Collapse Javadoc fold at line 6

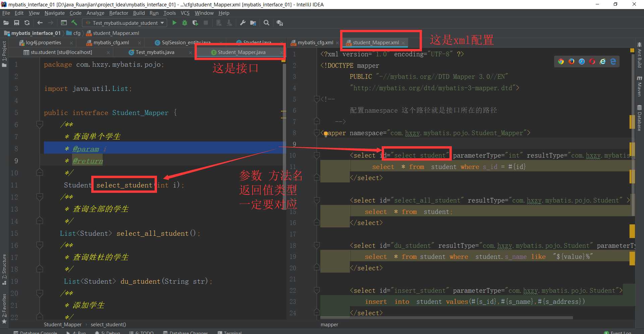click(40, 124)
